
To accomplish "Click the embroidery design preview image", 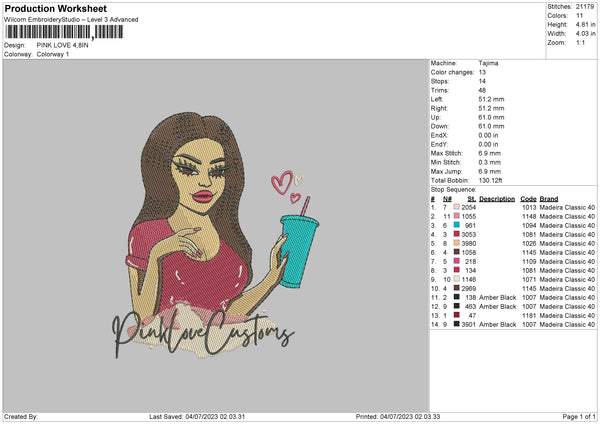I will (x=216, y=235).
